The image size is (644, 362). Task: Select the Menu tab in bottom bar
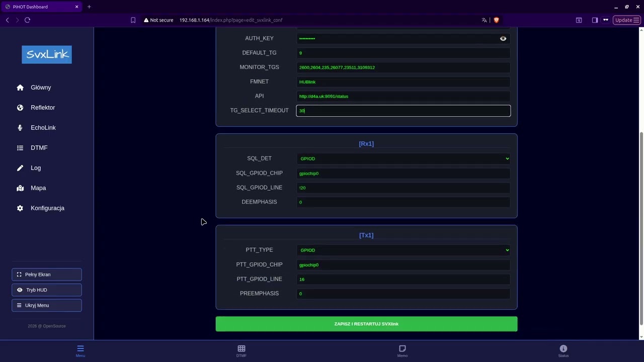tap(80, 351)
